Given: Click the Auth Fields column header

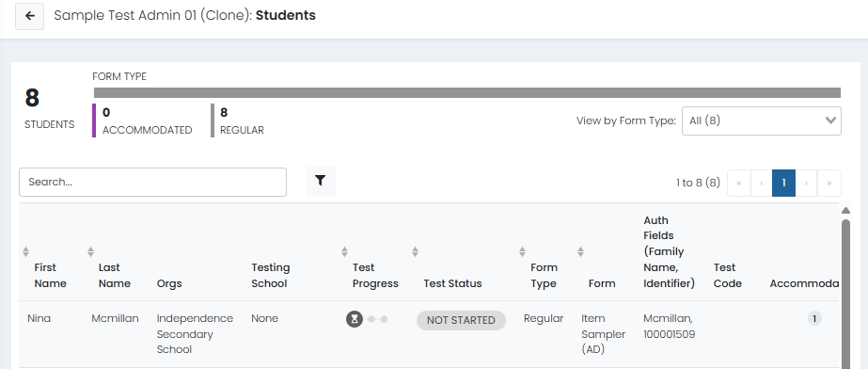Looking at the screenshot, I should point(669,252).
